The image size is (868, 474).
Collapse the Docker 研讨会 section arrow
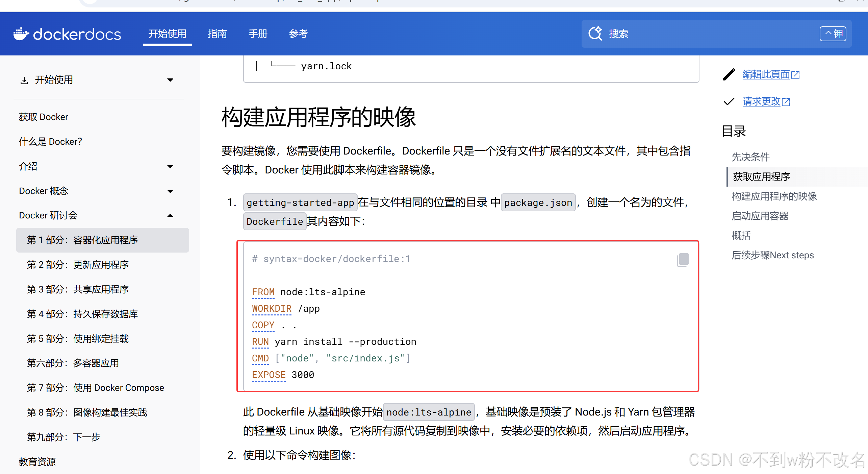click(x=170, y=215)
